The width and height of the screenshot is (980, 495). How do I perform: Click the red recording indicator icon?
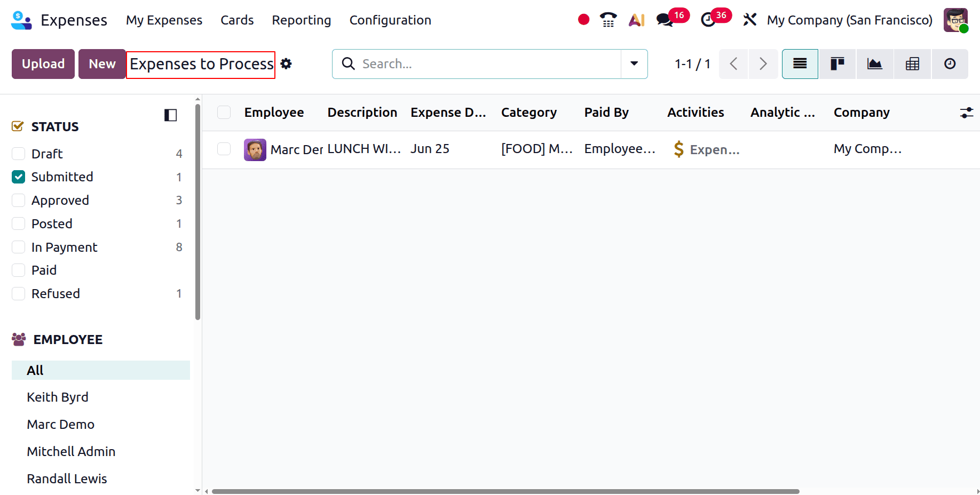click(583, 20)
